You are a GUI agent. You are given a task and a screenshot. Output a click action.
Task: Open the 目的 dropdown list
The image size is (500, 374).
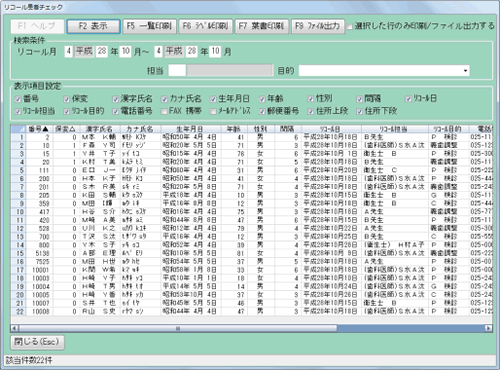click(465, 71)
